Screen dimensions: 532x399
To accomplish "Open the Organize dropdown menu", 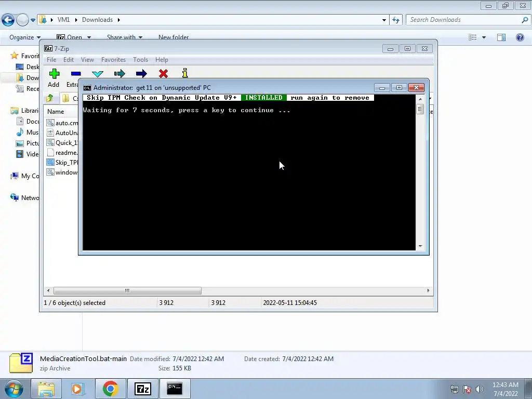I will [x=25, y=37].
